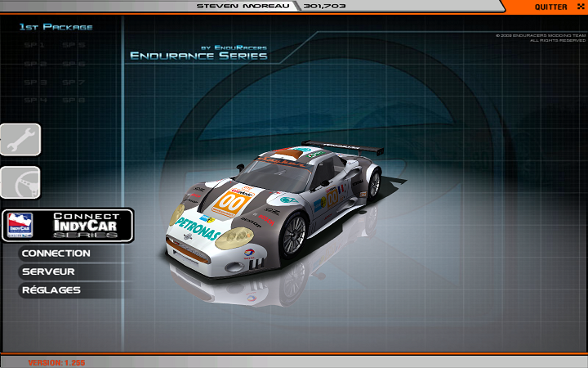Click the X icon next to QUITTER
588x368 pixels.
pyautogui.click(x=581, y=7)
